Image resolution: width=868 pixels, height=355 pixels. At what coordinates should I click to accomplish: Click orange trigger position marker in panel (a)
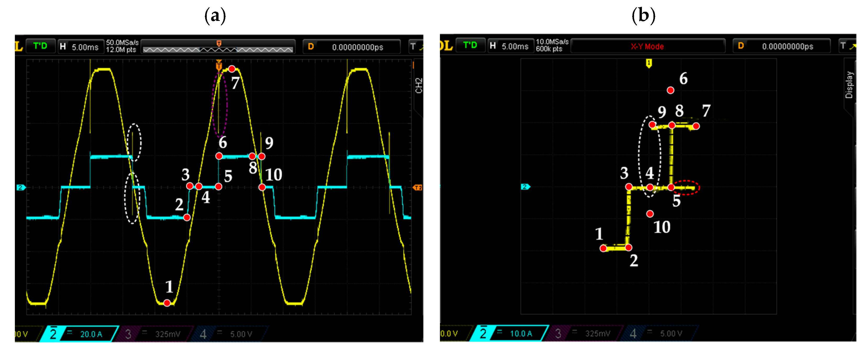tap(219, 66)
